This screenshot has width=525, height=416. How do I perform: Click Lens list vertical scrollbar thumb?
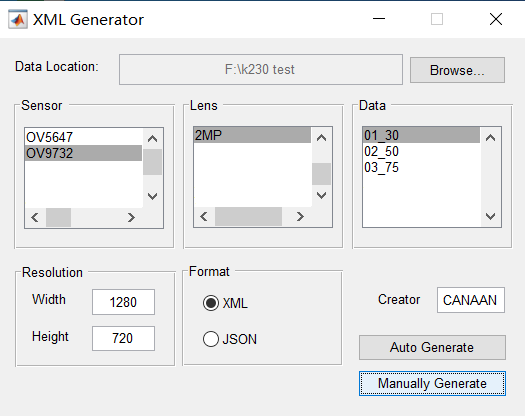pyautogui.click(x=321, y=174)
